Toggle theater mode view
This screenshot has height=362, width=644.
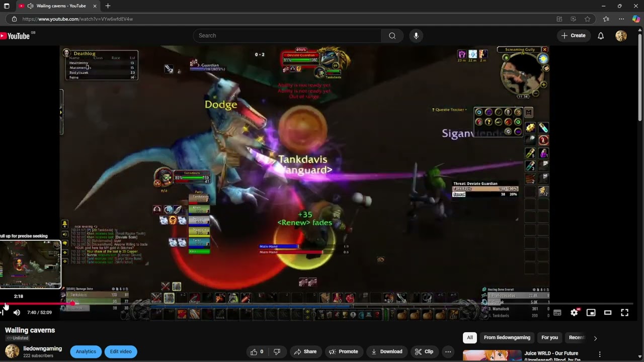tap(608, 313)
